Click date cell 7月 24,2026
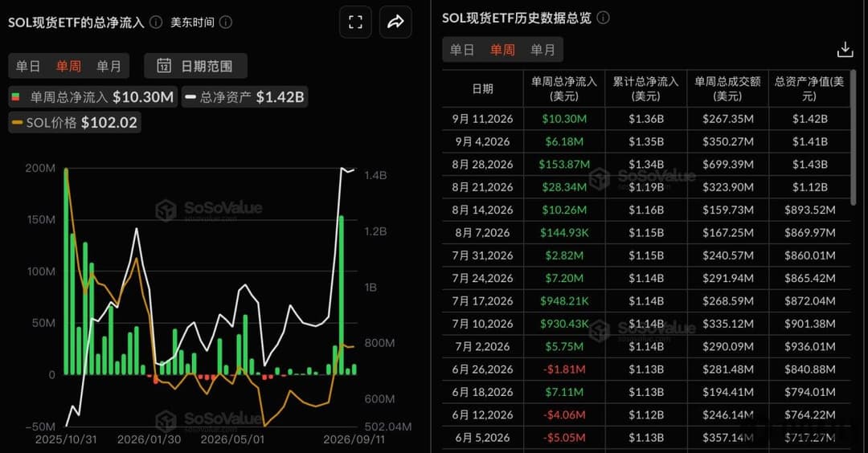The width and height of the screenshot is (868, 453). pyautogui.click(x=483, y=278)
